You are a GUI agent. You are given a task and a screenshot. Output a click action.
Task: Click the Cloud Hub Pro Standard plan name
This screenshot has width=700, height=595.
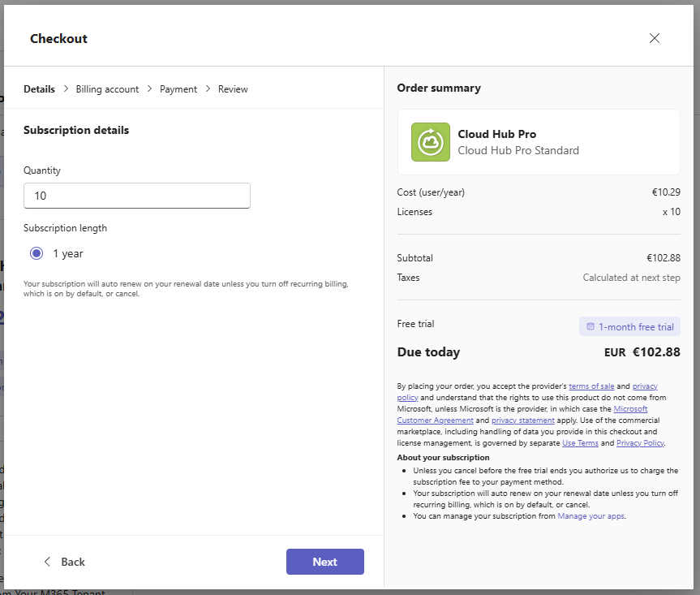[x=518, y=150]
